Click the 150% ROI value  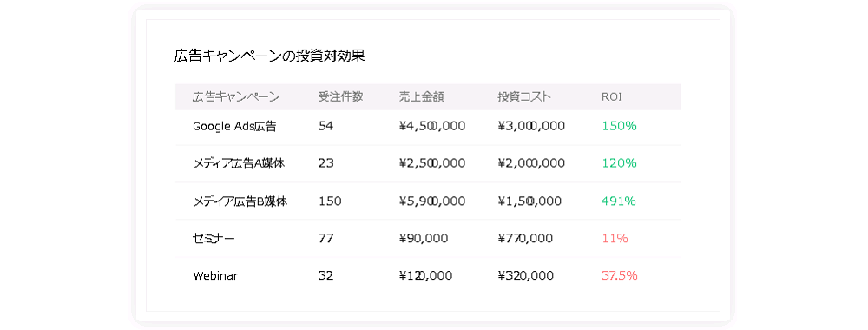(619, 126)
